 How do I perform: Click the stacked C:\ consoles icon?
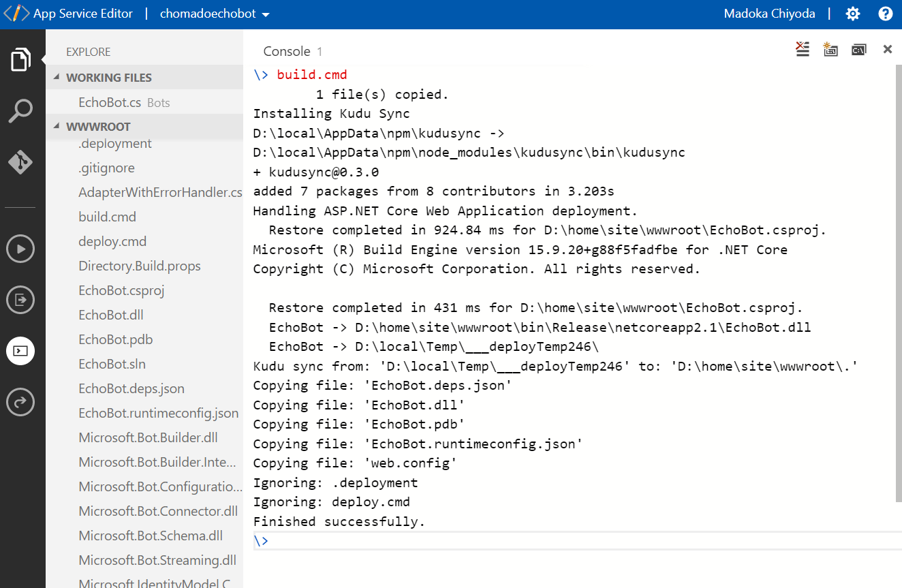click(858, 49)
